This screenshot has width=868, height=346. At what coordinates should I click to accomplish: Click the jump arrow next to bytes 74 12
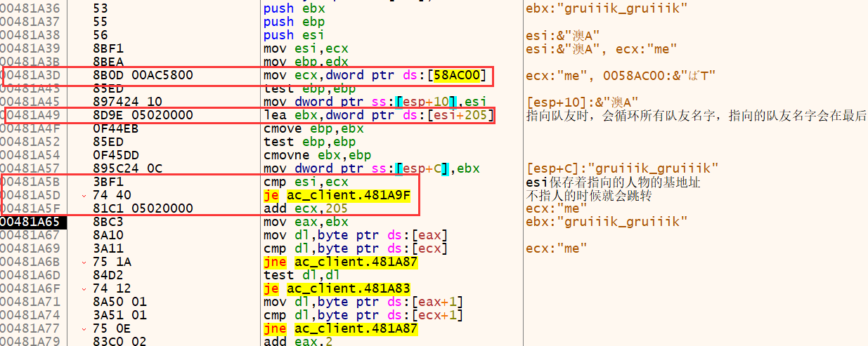pyautogui.click(x=85, y=288)
